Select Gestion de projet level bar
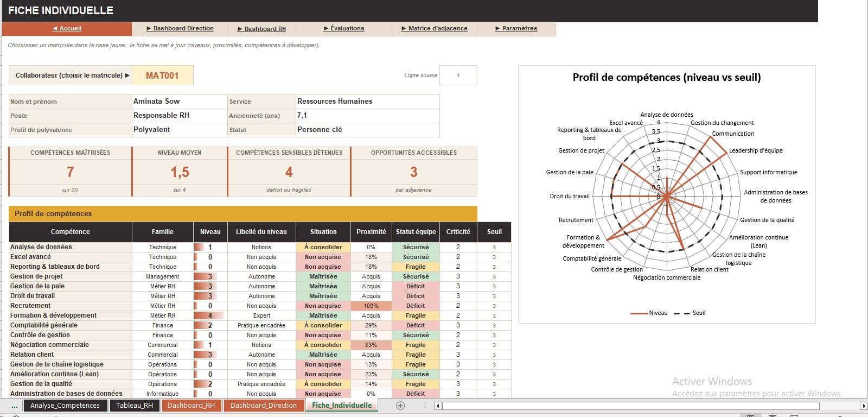 point(210,276)
